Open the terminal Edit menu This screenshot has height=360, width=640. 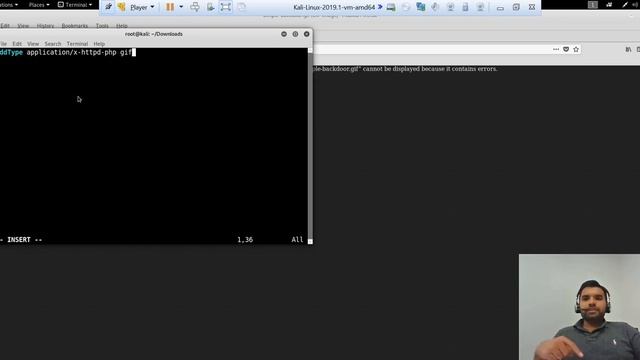(17, 44)
